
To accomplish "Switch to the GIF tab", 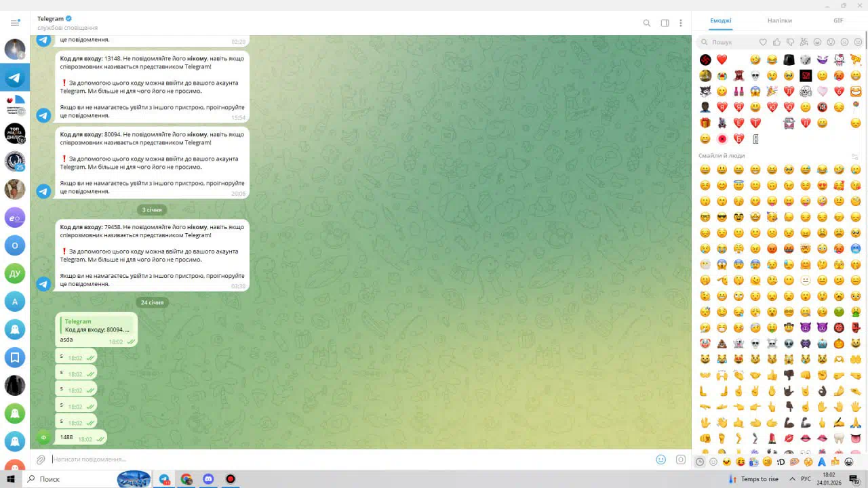I will 838,20.
